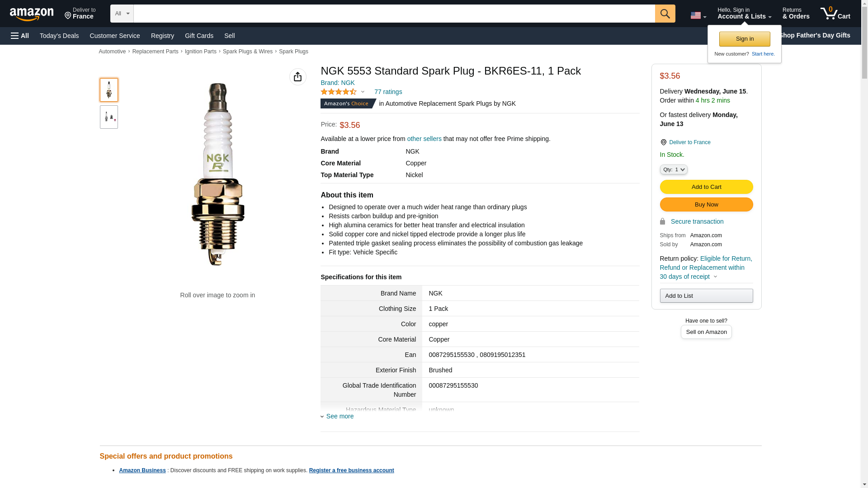Expand See more specifications
Screen dimensions: 868x488
(x=339, y=416)
